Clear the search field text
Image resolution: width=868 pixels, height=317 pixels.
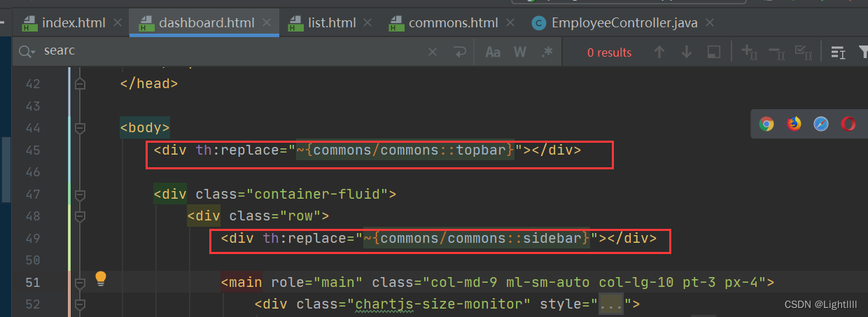coord(433,52)
